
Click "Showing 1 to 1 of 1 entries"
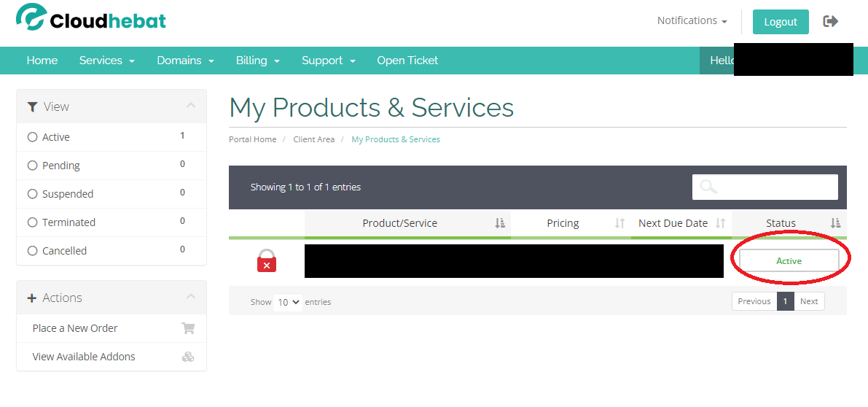[x=305, y=187]
